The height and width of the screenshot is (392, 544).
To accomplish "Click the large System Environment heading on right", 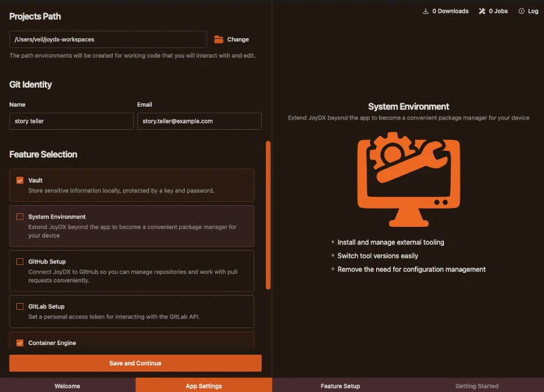I will tap(409, 107).
